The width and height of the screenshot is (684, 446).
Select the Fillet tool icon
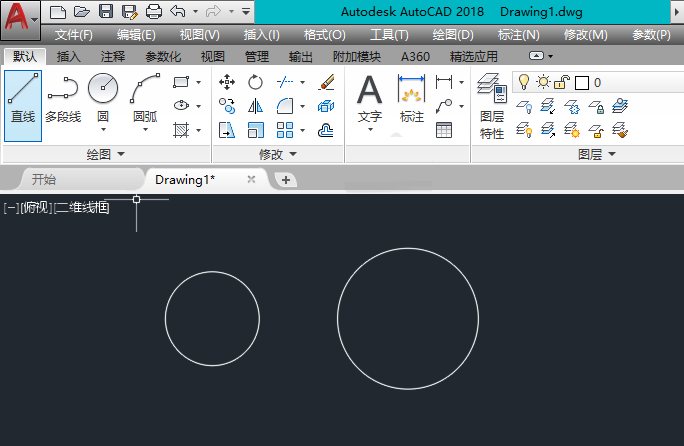[x=285, y=106]
